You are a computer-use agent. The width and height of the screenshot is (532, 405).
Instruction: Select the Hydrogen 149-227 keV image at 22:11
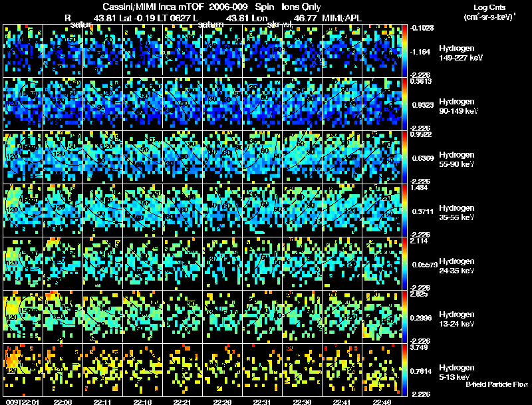103,51
